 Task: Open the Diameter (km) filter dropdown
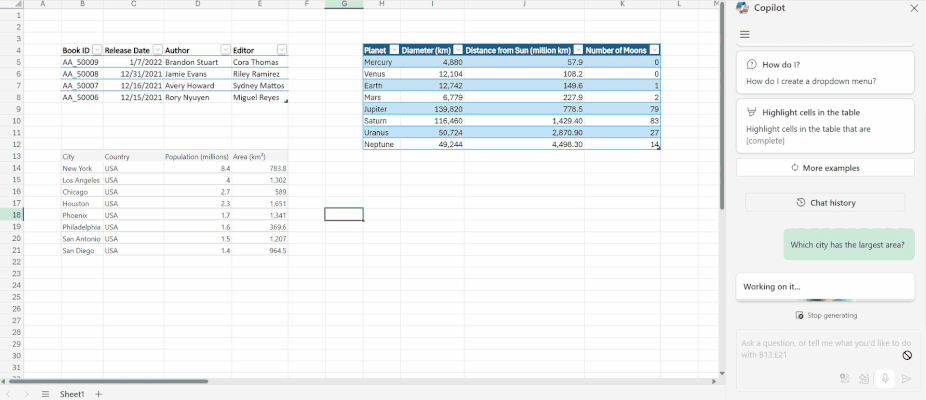(458, 50)
